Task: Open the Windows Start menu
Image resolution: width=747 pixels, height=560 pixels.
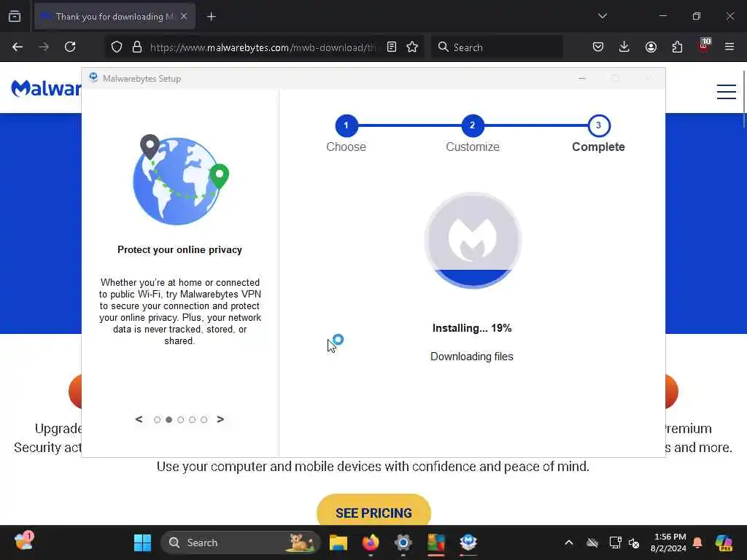Action: [142, 542]
